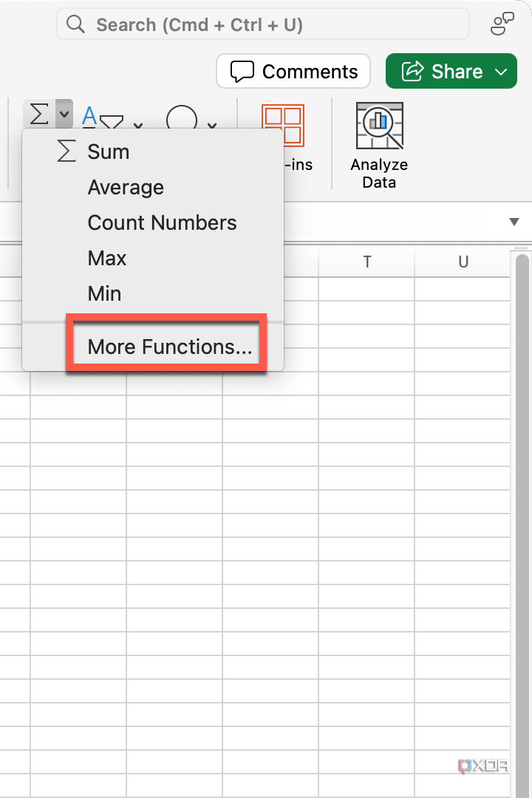Click the feedback person icon near Search
Viewport: 532px width, 798px height.
tap(502, 23)
